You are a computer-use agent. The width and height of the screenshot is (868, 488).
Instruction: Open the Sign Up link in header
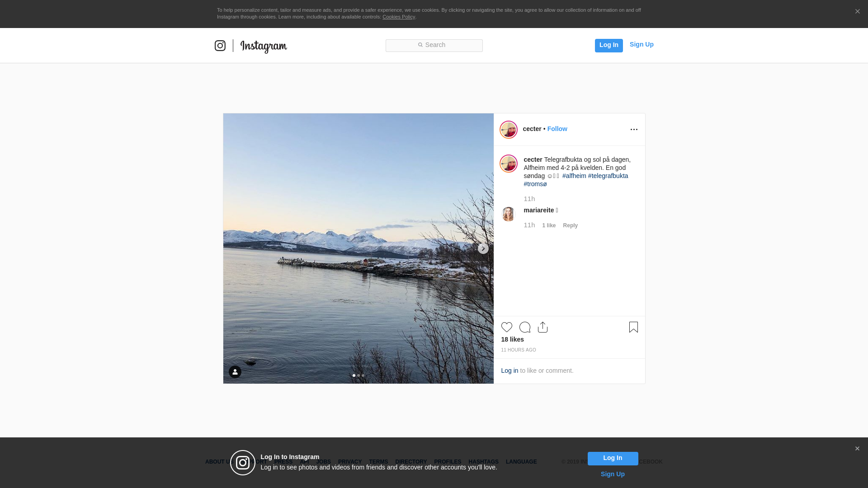[642, 44]
